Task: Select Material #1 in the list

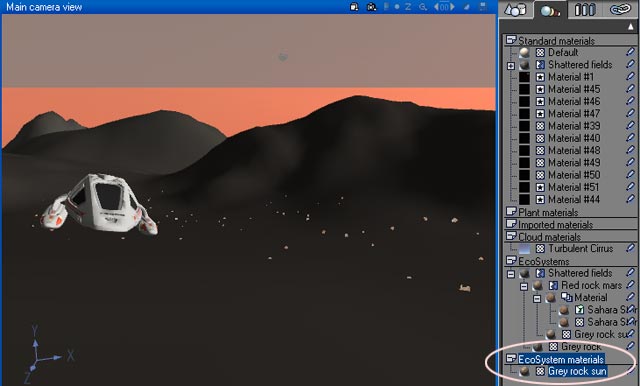Action: tap(571, 77)
